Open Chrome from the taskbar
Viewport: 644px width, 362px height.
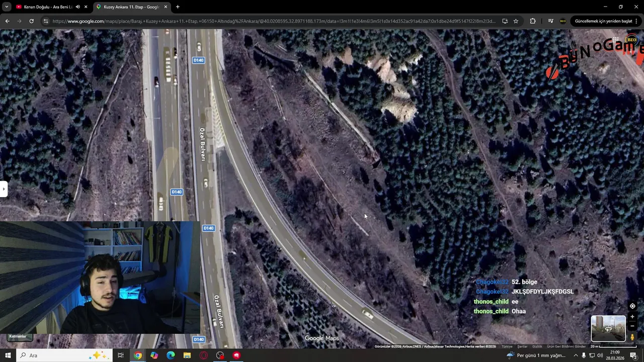click(x=138, y=355)
